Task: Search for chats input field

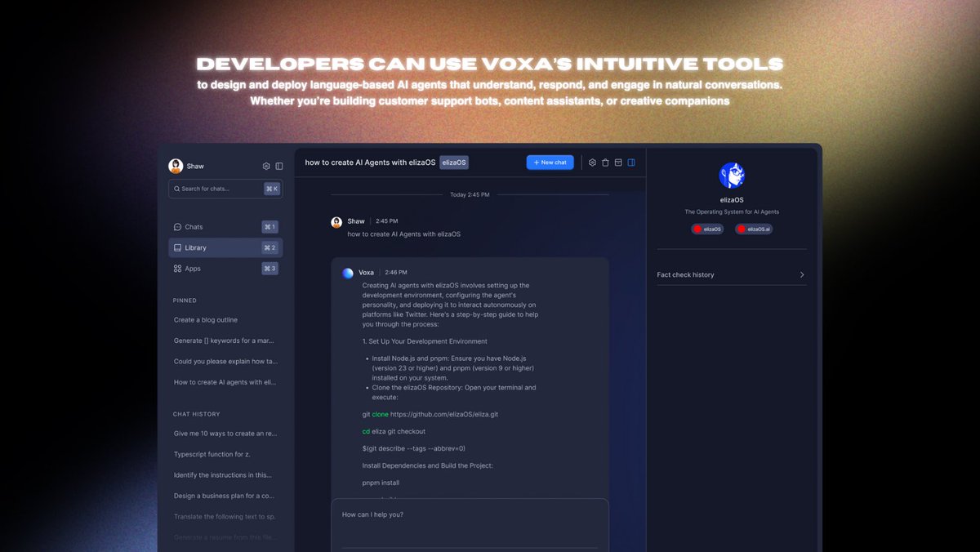Action: click(225, 189)
